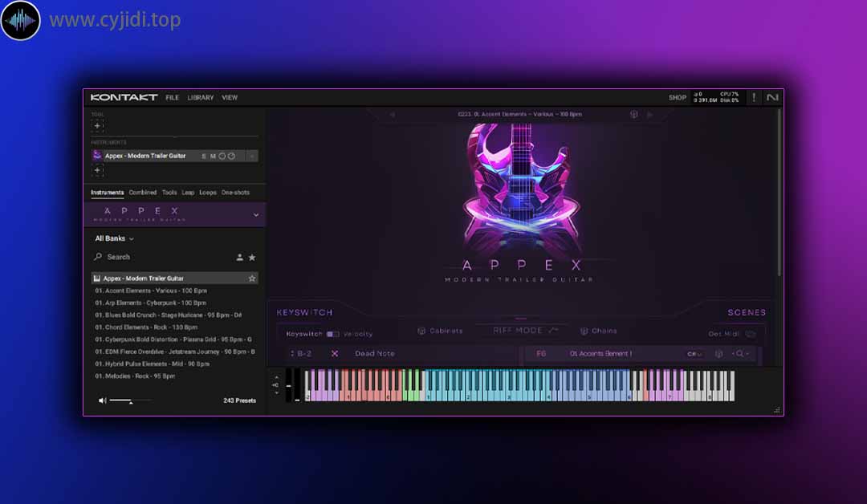The width and height of the screenshot is (867, 504).
Task: Go to the previous preset arrow in header
Action: pos(393,115)
